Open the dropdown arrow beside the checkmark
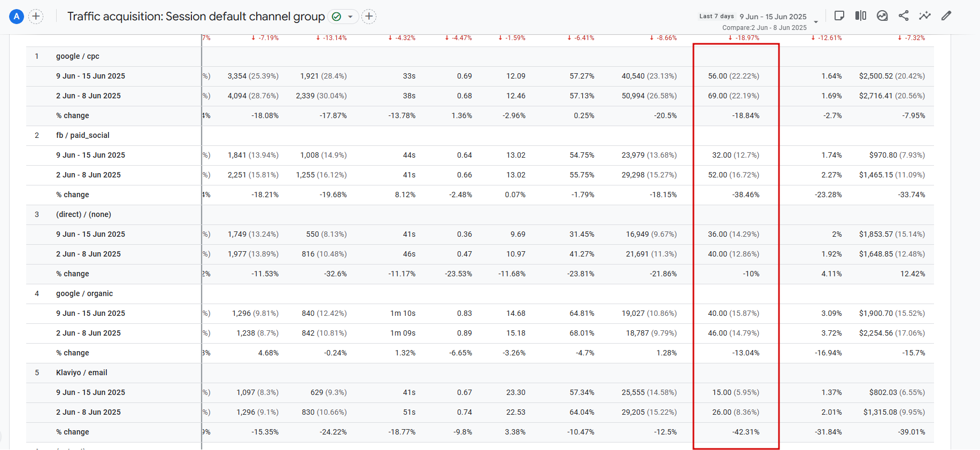The image size is (980, 450). [350, 17]
